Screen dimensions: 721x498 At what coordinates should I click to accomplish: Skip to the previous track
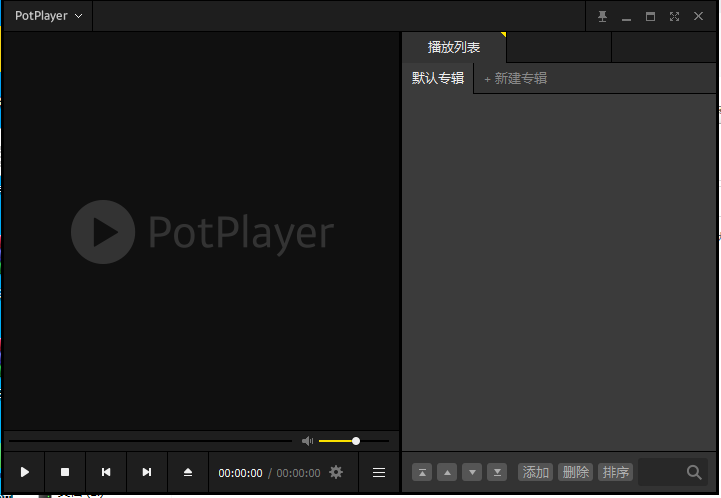click(106, 472)
